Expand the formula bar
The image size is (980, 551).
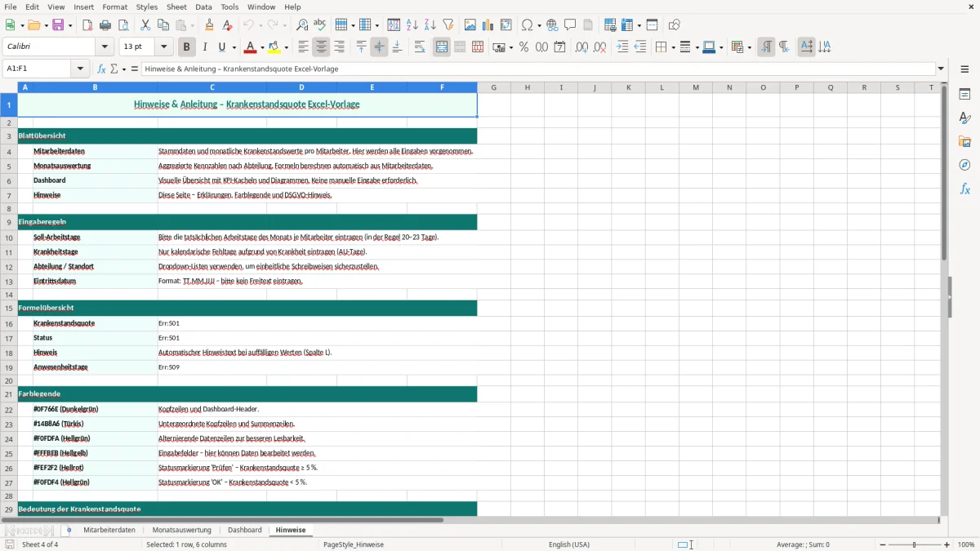tap(942, 69)
